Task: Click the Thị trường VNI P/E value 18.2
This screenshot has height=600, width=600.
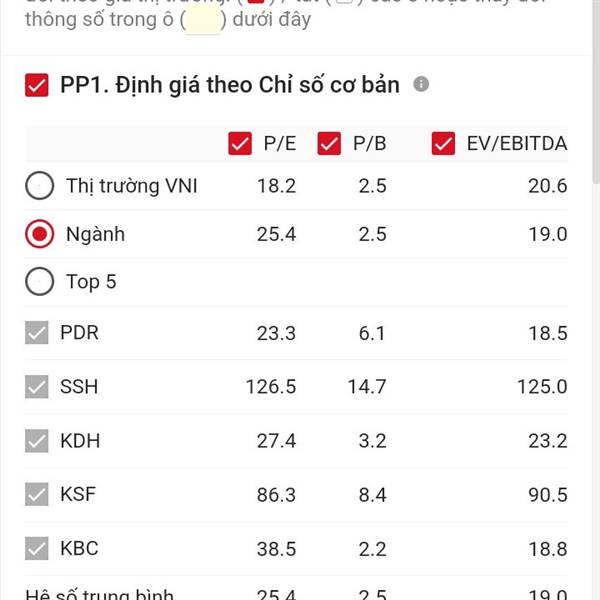Action: (x=276, y=186)
